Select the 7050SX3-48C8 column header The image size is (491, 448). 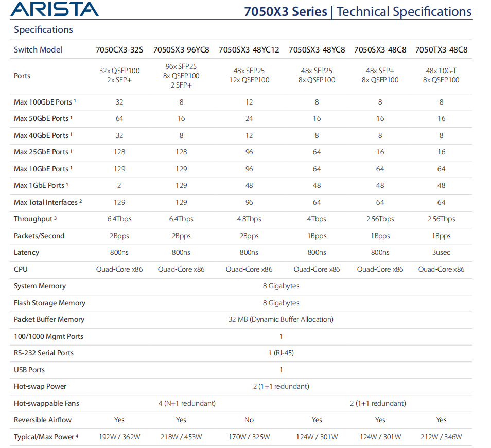380,50
